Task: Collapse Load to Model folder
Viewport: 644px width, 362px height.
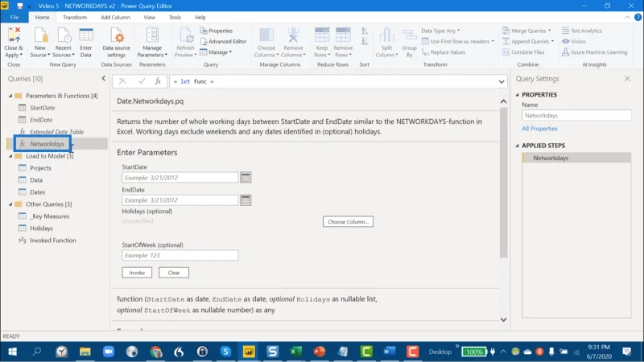Action: coord(10,156)
